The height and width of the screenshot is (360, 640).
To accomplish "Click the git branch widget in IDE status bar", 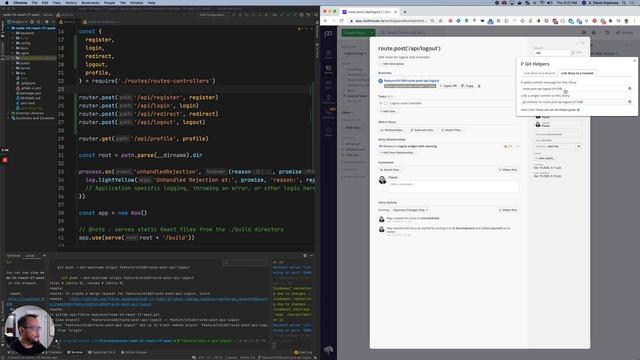I will pyautogui.click(x=286, y=358).
